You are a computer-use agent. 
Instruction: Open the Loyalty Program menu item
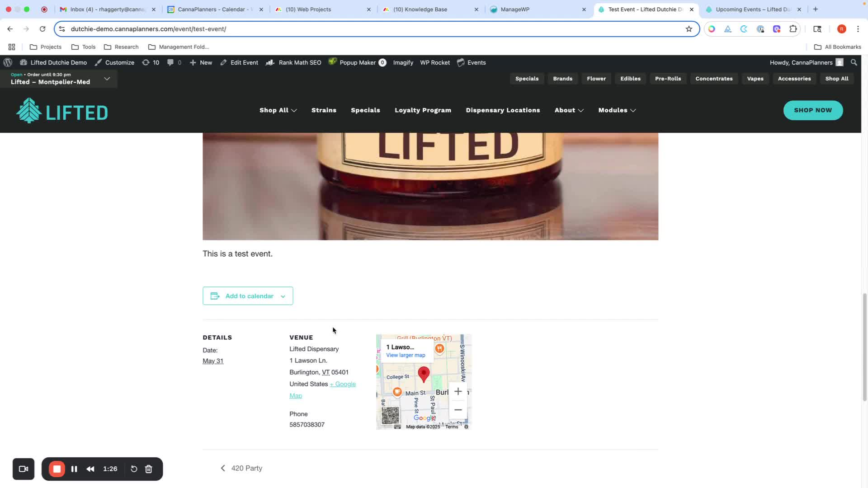click(x=423, y=110)
